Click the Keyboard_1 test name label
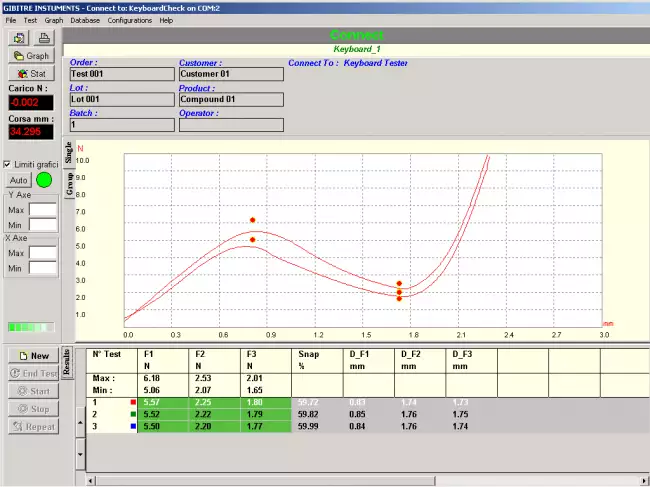650x487 pixels. pos(357,49)
